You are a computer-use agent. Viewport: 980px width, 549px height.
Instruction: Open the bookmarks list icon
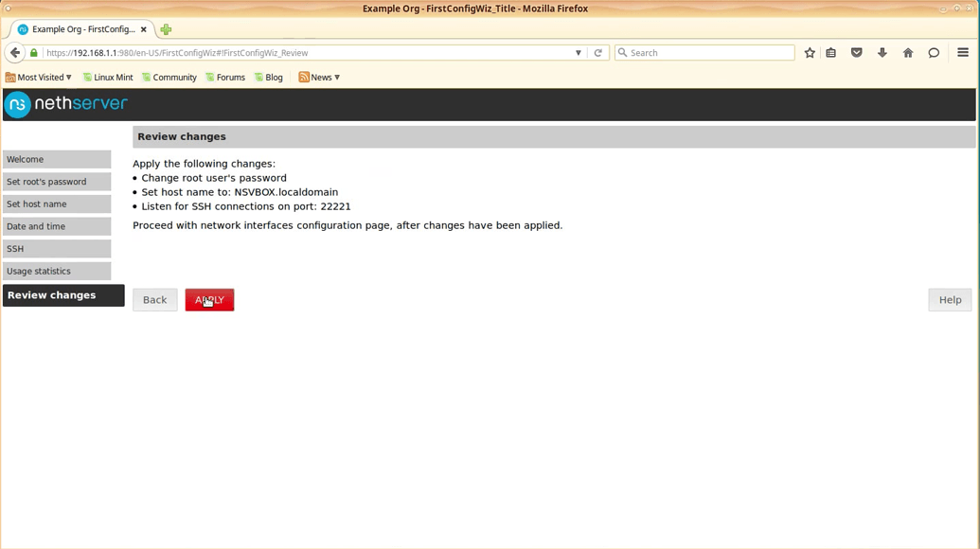point(831,53)
